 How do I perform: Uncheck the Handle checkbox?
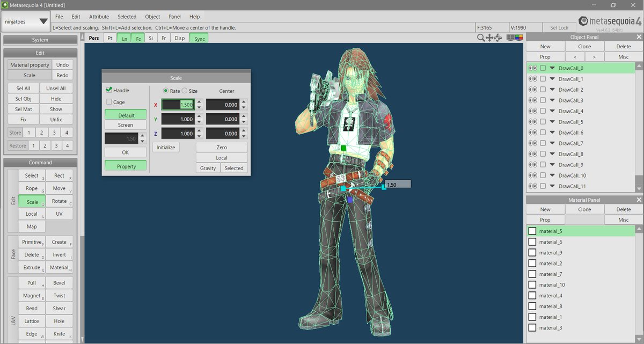[109, 90]
